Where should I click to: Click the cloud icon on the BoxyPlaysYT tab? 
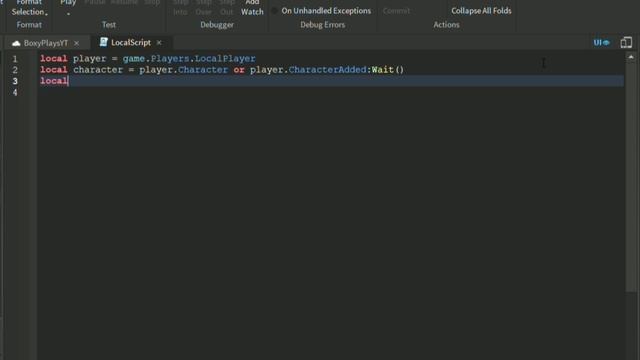16,43
